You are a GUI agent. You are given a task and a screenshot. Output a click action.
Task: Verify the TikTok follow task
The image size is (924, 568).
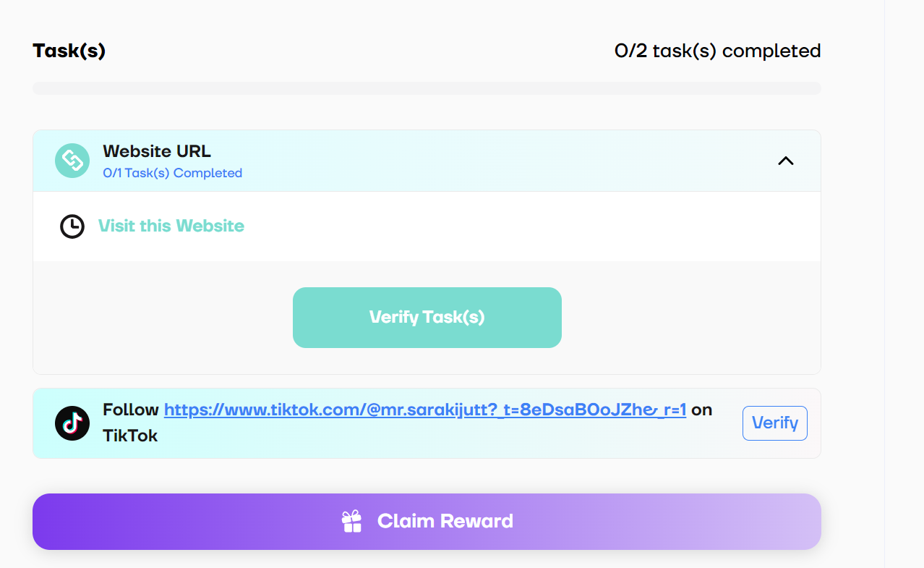(775, 423)
